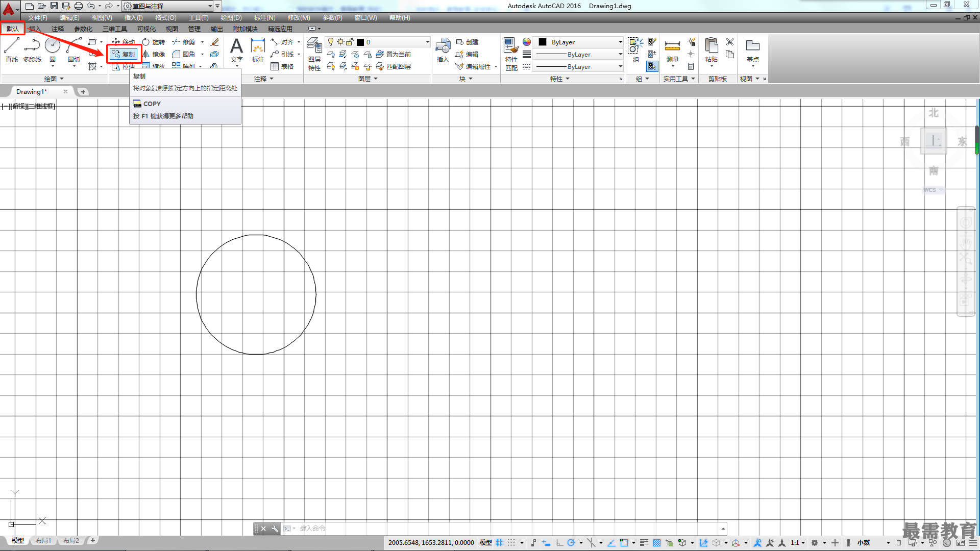Open the File (文件) menu
The width and height of the screenshot is (980, 551).
[37, 17]
